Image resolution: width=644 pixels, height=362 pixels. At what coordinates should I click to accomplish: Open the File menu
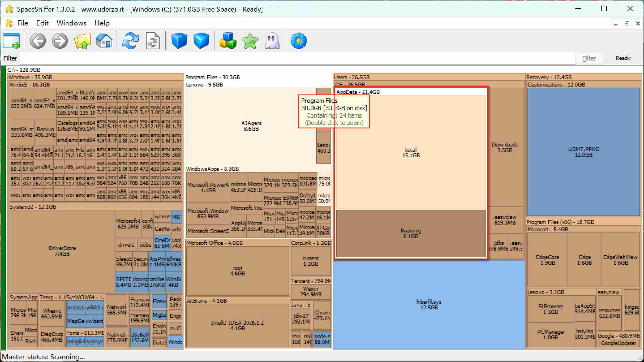point(23,23)
